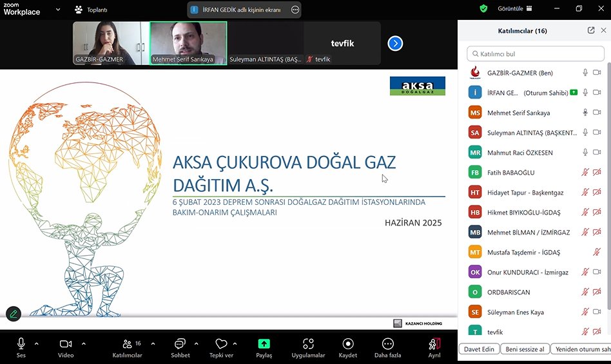Select Mahmut Raci ÖZKESEN participant name
611x364 pixels.
(520, 153)
